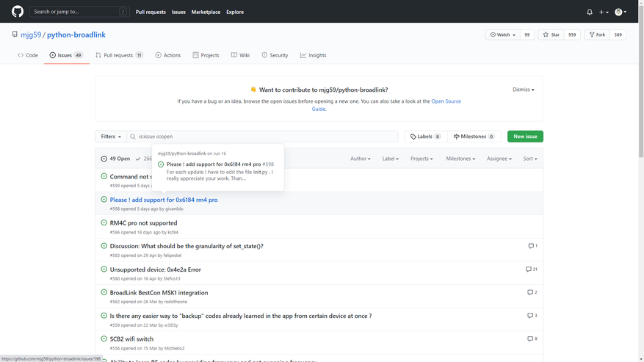Open the python-broadlink repository link
Image resolution: width=644 pixels, height=362 pixels.
tap(76, 35)
